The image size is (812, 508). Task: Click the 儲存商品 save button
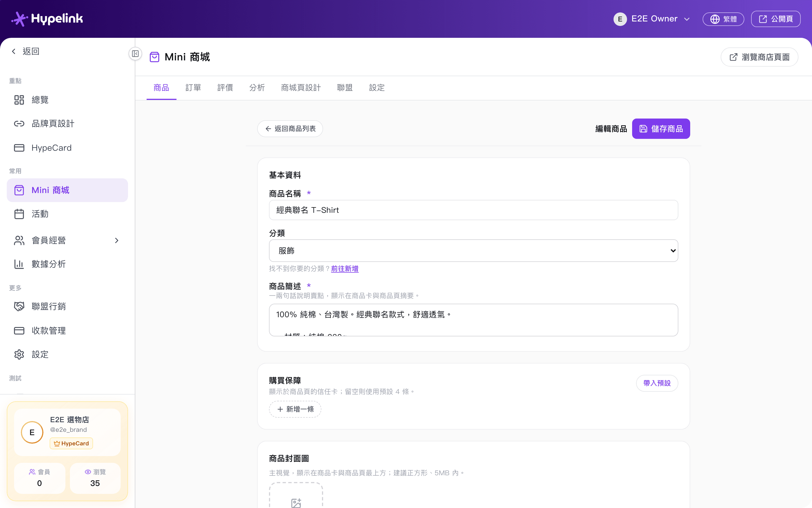(x=661, y=129)
